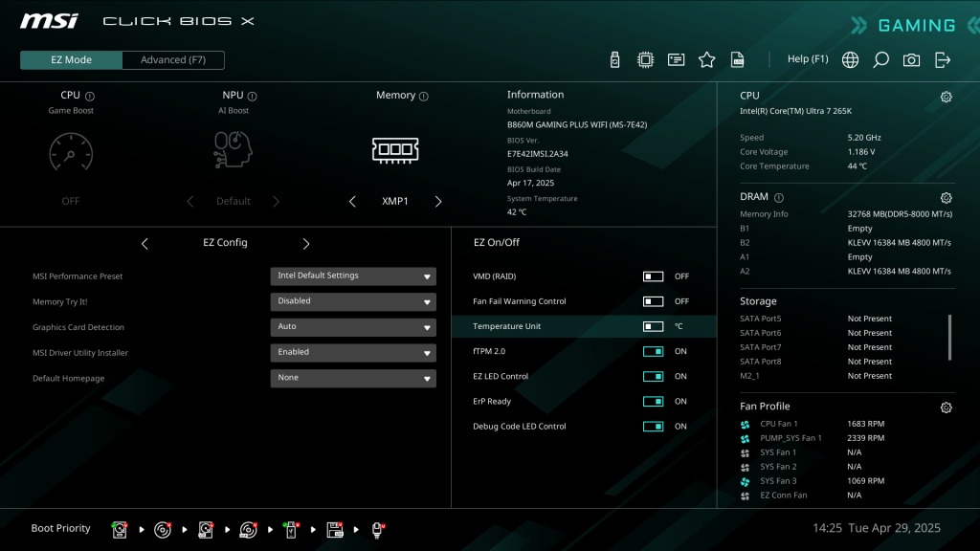980x551 pixels.
Task: Toggle fTPM 2.0 switch
Action: tap(653, 351)
